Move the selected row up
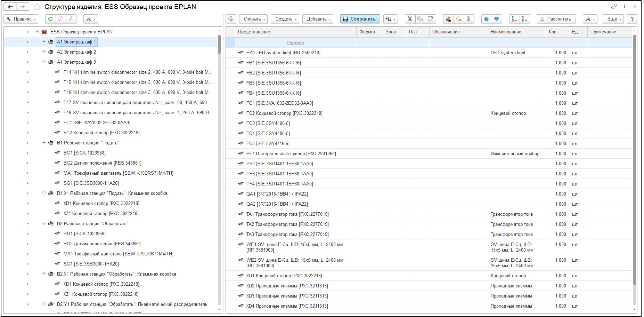The height and width of the screenshot is (317, 644). [486, 19]
